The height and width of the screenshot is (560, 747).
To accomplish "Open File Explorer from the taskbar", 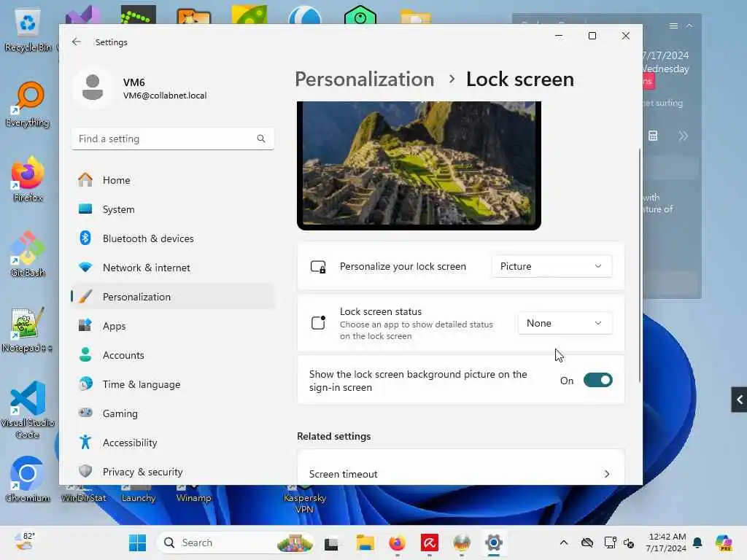I will point(365,542).
